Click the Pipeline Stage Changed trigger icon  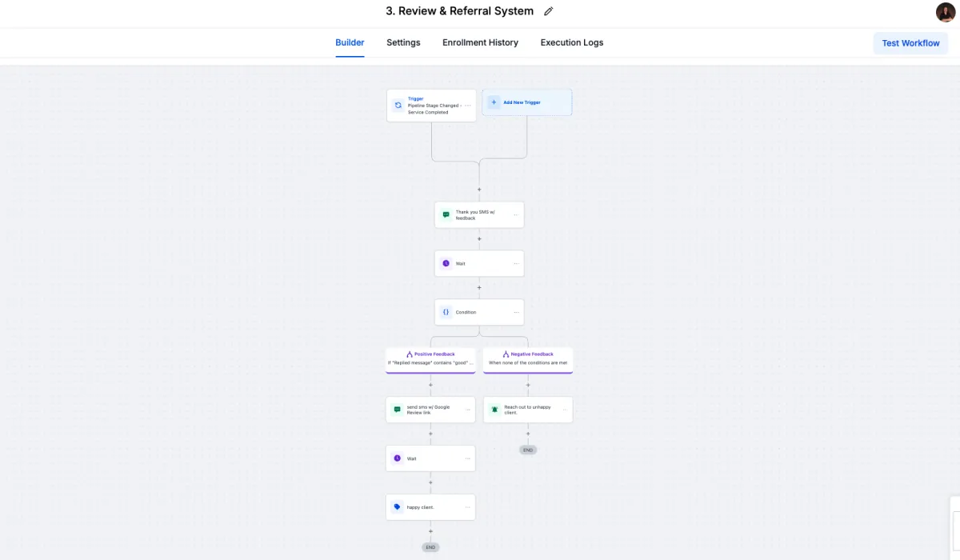pos(398,106)
